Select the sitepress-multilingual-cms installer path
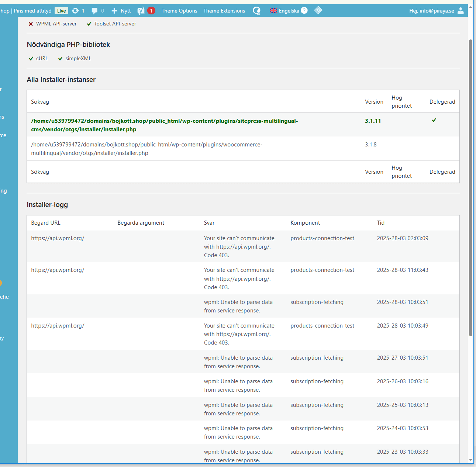This screenshot has width=476, height=467. (x=165, y=125)
